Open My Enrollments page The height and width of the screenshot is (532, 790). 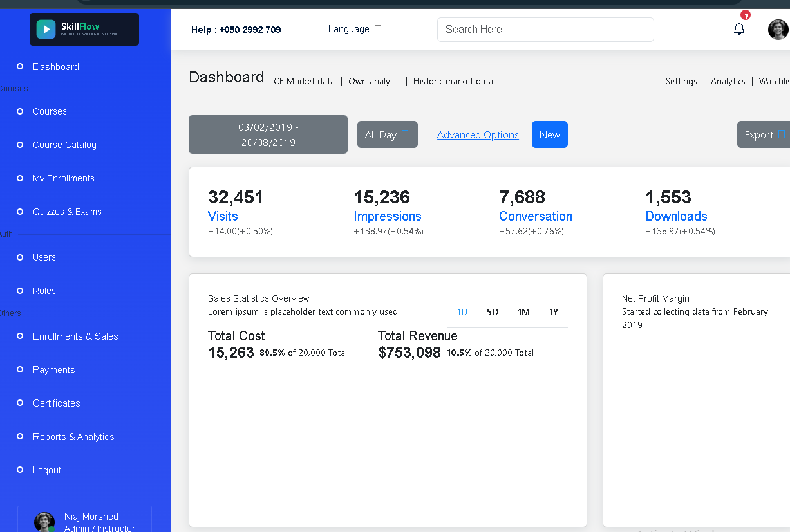tap(64, 178)
